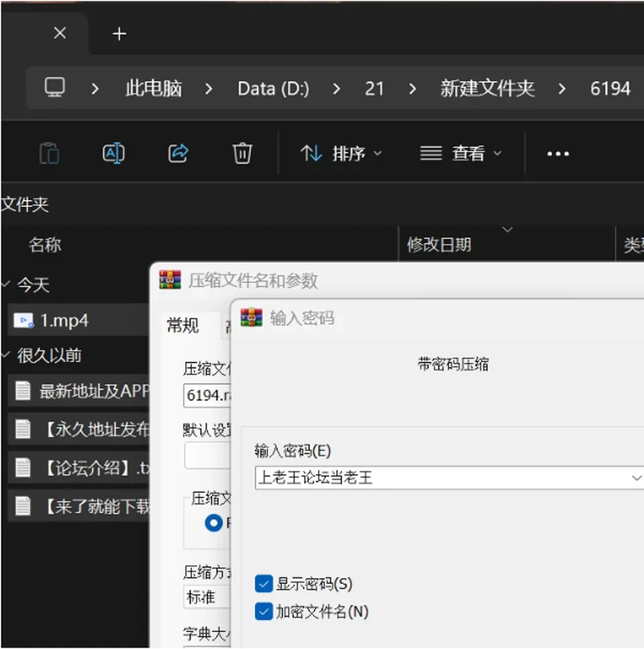Select the 最新地址及APP text file
Screen dimensions: 644x649
pyautogui.click(x=78, y=391)
